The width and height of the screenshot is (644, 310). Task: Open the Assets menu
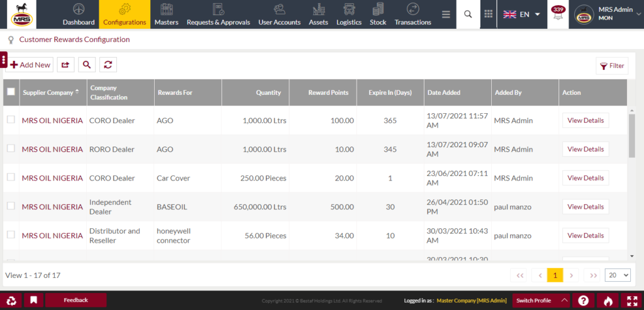tap(318, 14)
